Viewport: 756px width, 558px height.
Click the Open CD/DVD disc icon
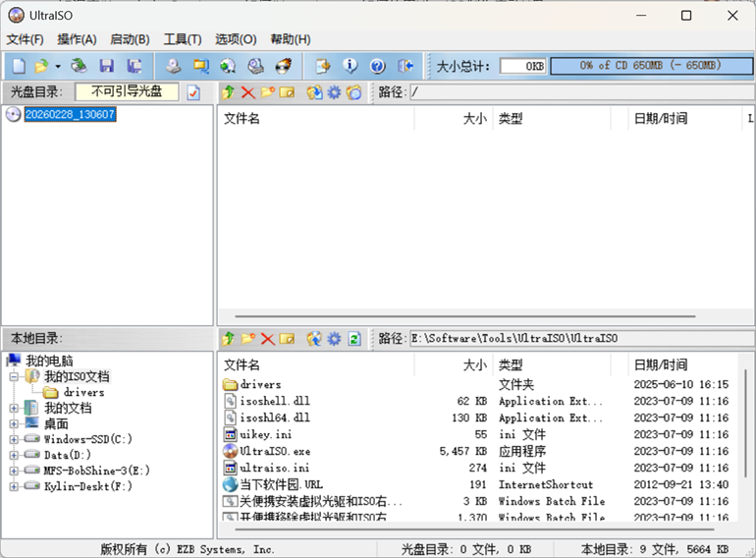(80, 66)
